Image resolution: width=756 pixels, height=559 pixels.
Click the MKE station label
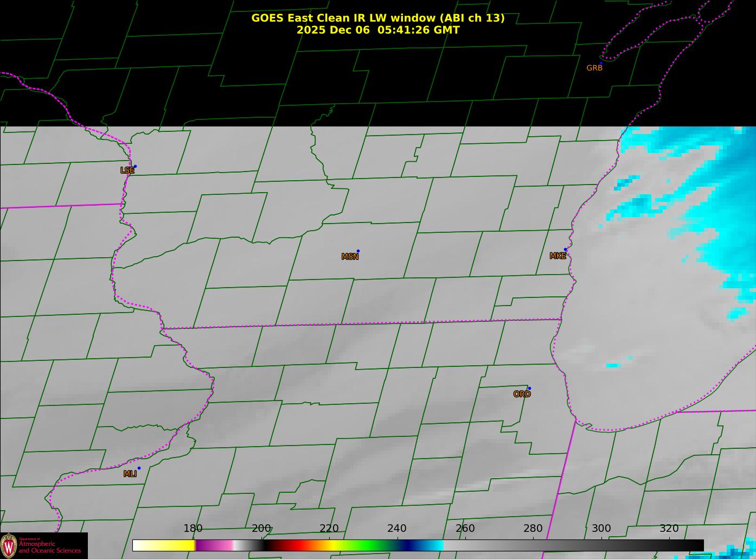pos(558,256)
